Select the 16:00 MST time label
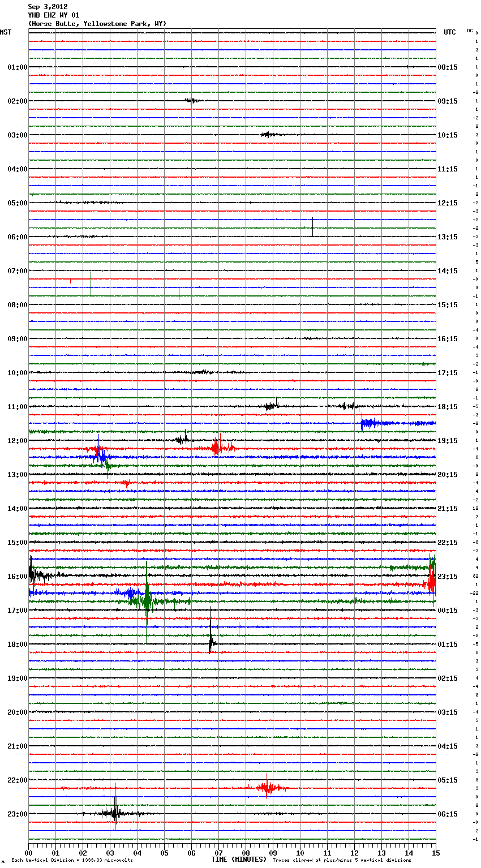Screen dimensions: 481x868 click(x=17, y=577)
